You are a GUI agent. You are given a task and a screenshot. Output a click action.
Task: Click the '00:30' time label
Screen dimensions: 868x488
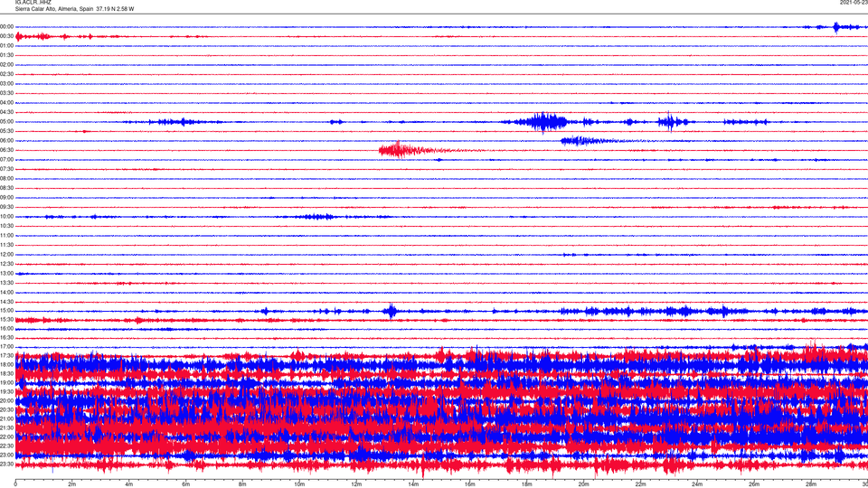pyautogui.click(x=6, y=36)
